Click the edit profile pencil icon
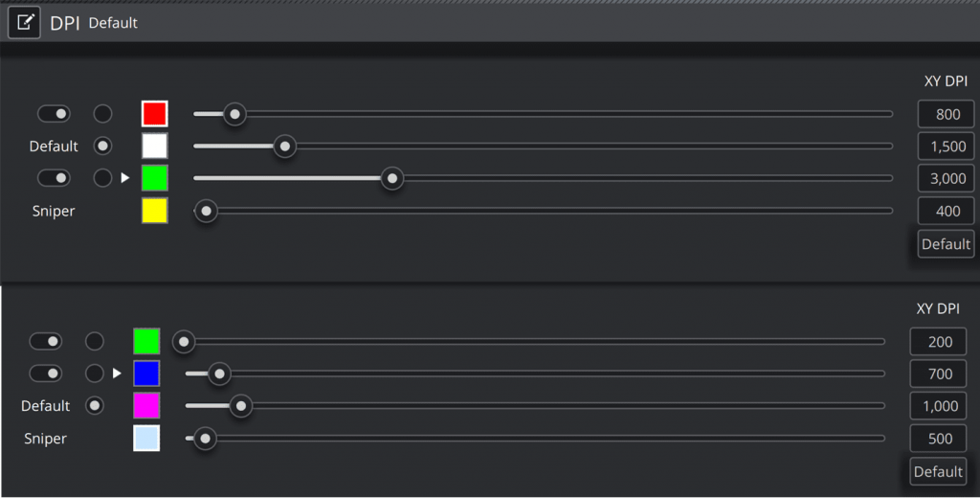980x498 pixels. coord(24,23)
